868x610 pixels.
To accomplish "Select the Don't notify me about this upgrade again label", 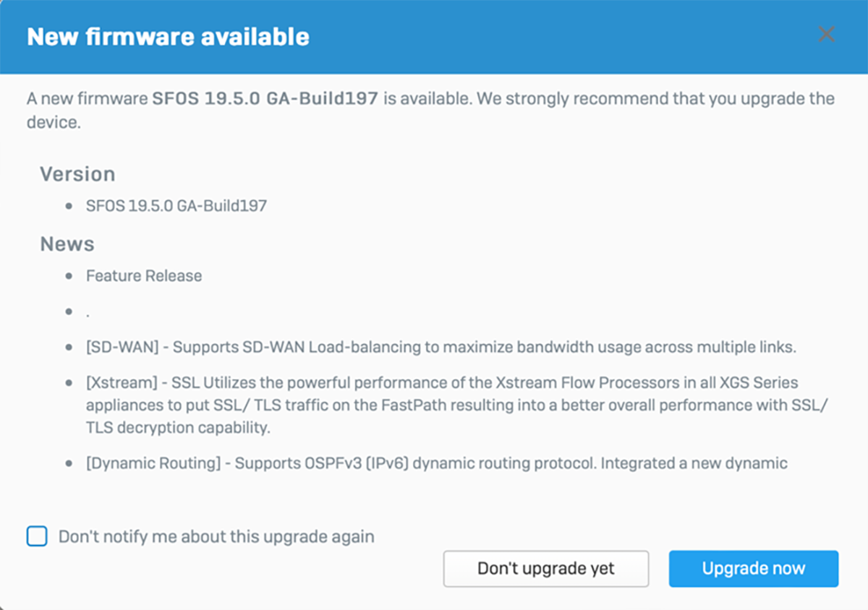I will (218, 536).
